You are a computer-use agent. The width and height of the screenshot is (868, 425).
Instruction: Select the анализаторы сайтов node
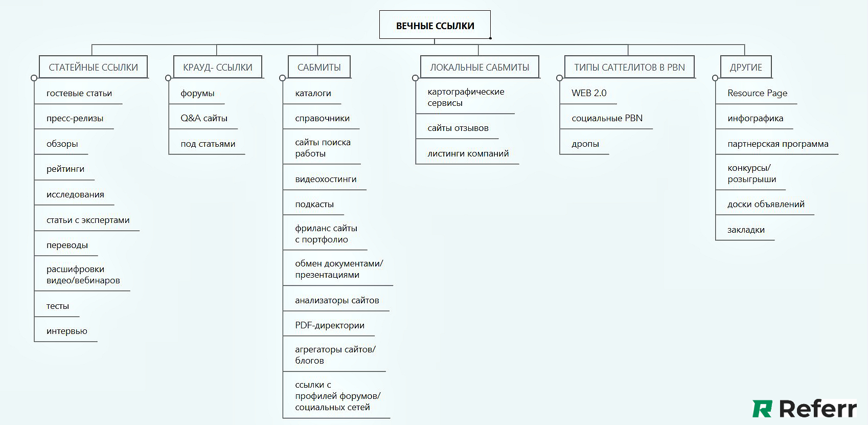(x=337, y=300)
